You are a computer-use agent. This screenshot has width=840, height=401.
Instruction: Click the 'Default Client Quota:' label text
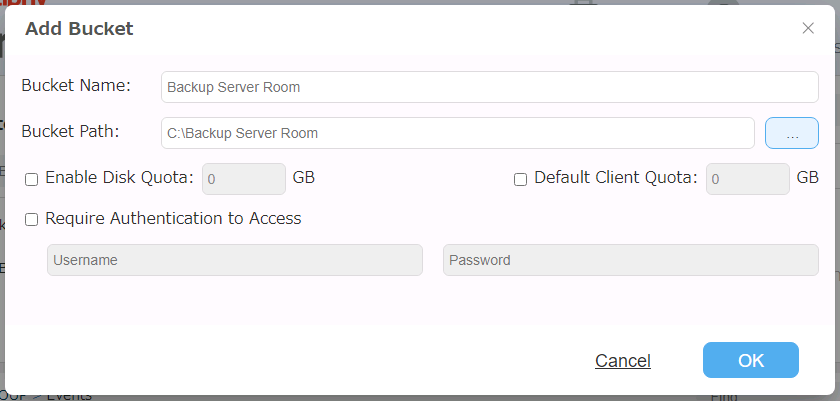[x=615, y=178]
